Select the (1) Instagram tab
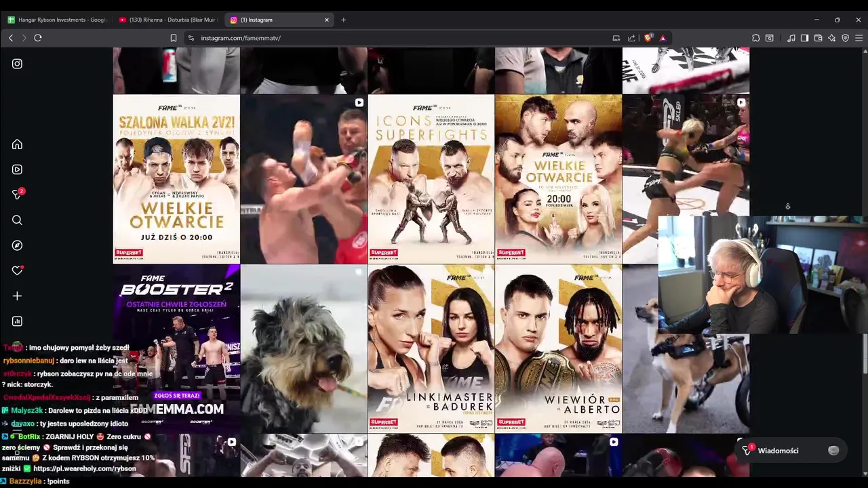This screenshot has height=488, width=868. point(278,20)
